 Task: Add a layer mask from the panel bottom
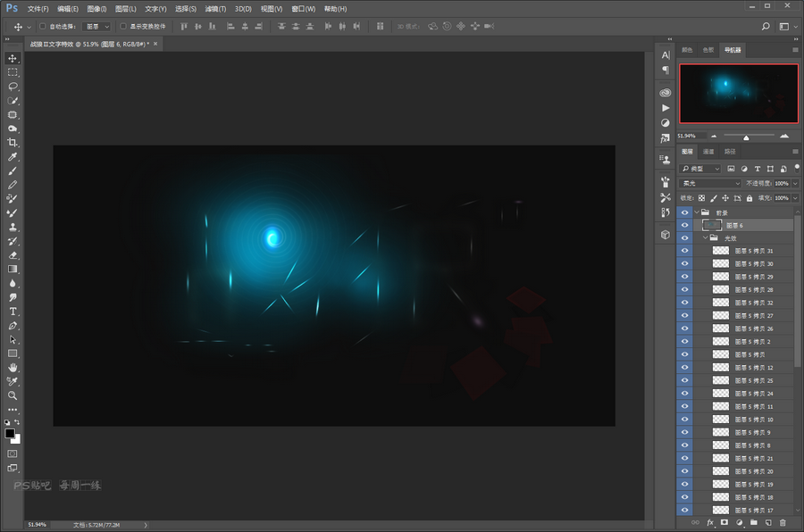(x=724, y=522)
